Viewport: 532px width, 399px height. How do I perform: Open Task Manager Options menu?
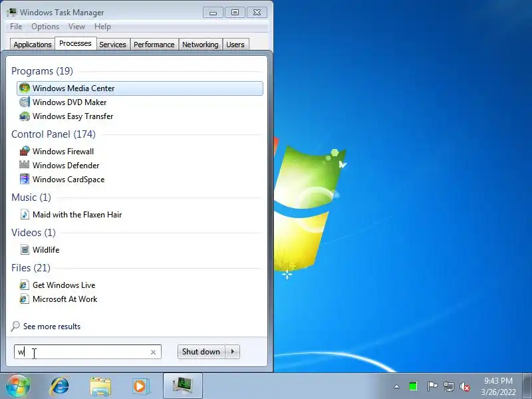click(45, 27)
